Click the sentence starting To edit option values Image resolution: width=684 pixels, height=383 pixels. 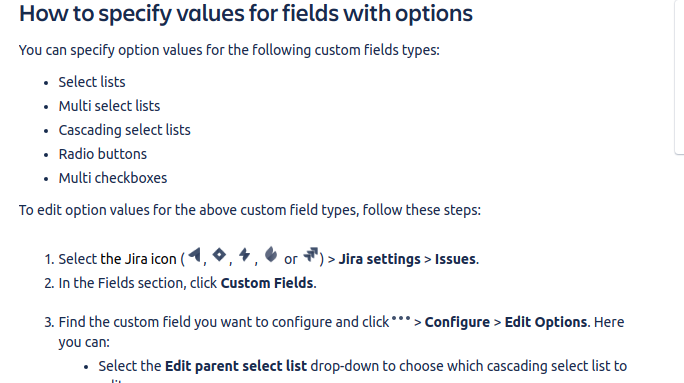tap(250, 210)
